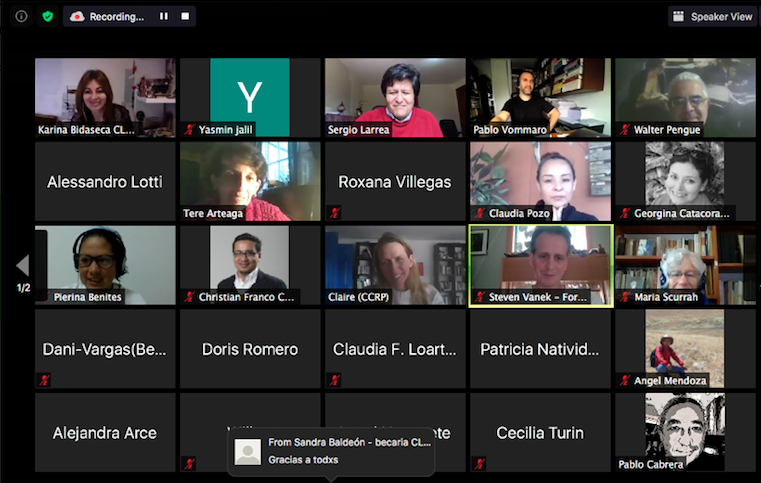Click the green encryption shield icon

tap(47, 16)
